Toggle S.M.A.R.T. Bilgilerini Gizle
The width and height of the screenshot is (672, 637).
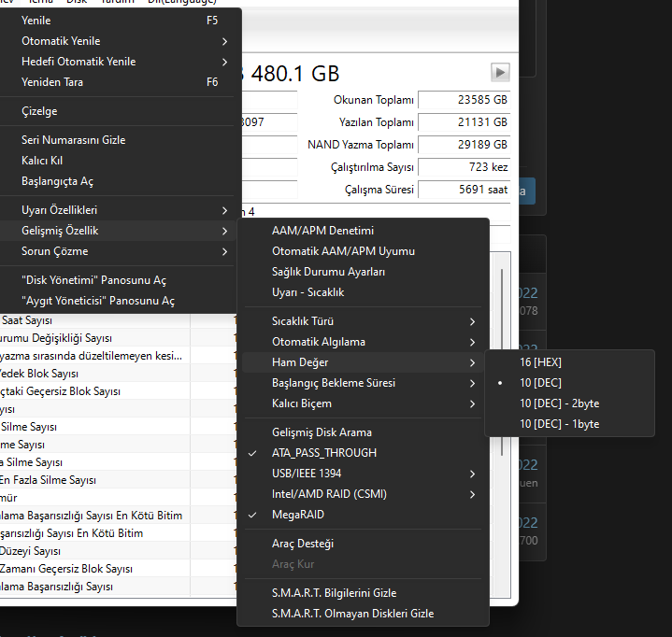pyautogui.click(x=363, y=593)
